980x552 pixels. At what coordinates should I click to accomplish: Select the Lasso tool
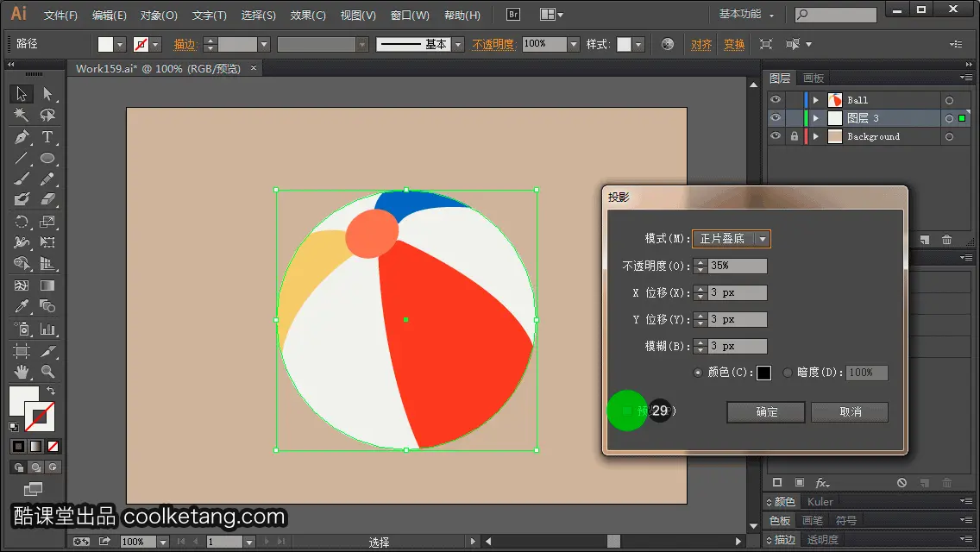(47, 115)
